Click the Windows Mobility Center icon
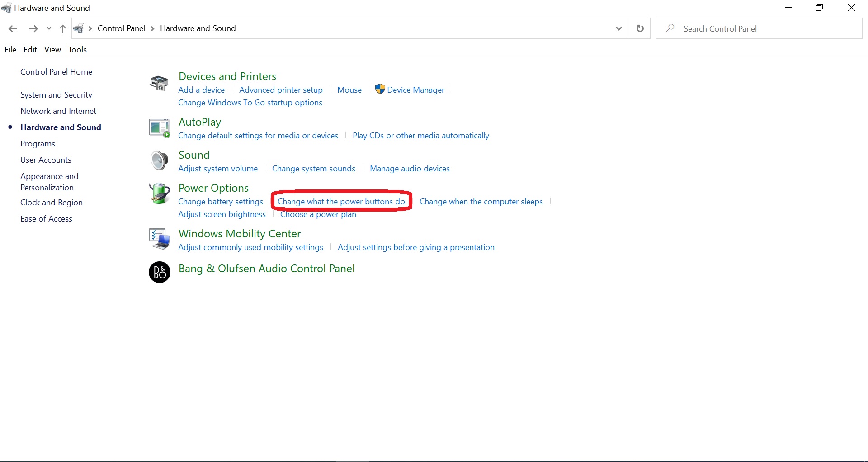This screenshot has height=462, width=868. click(159, 239)
